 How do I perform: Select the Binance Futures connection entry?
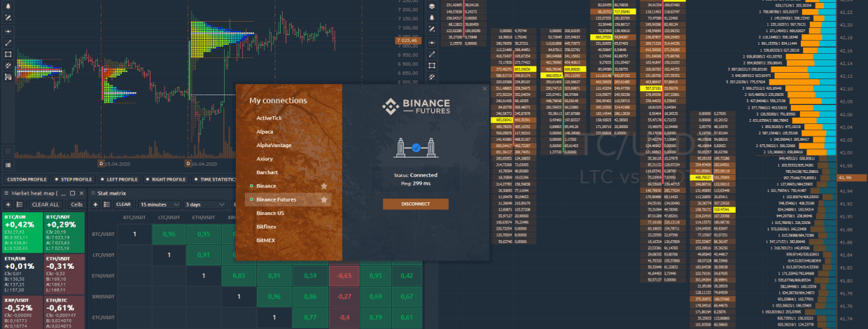coord(287,199)
